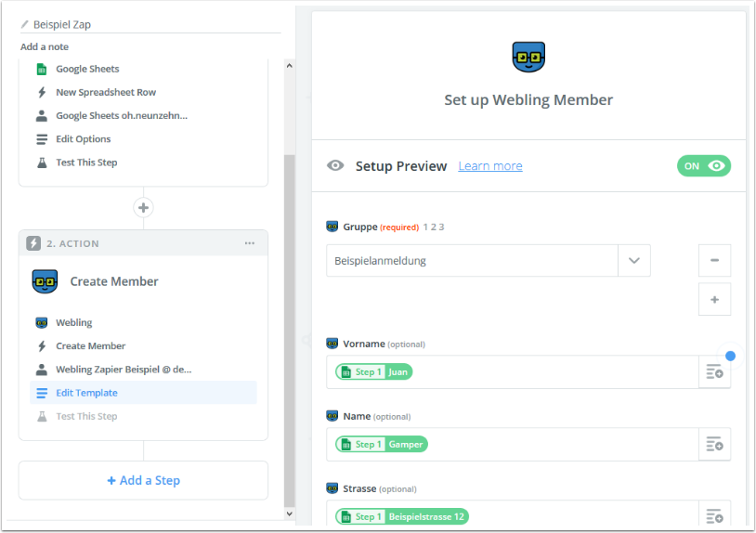756x533 pixels.
Task: Click the Webling icon beside the Gruppe label
Action: pos(332,227)
